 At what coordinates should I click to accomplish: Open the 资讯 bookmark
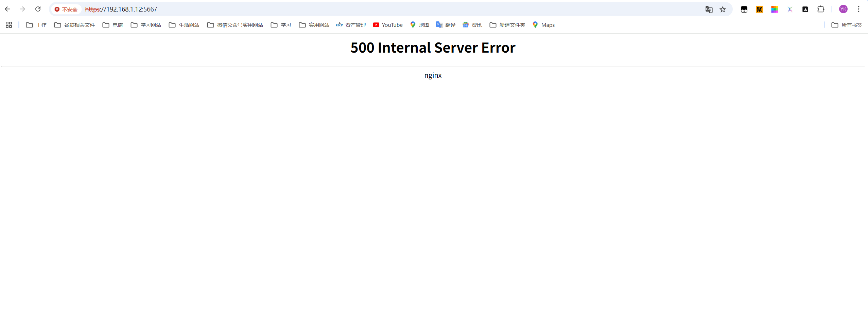pyautogui.click(x=472, y=25)
